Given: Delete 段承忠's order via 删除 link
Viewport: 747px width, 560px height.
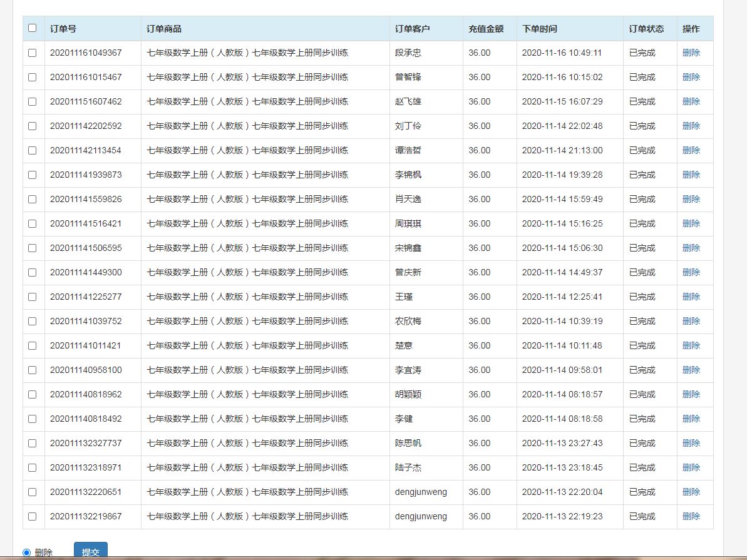Looking at the screenshot, I should [x=691, y=53].
